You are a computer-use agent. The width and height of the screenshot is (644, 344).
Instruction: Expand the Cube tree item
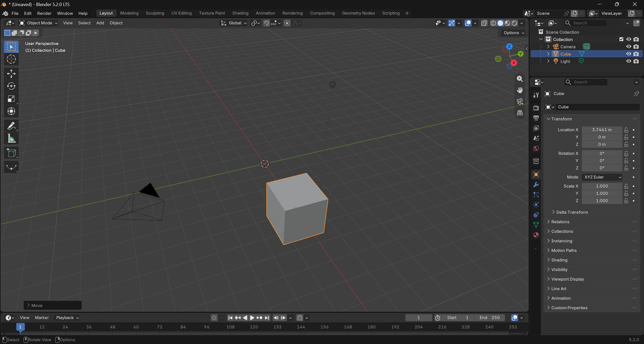[548, 54]
